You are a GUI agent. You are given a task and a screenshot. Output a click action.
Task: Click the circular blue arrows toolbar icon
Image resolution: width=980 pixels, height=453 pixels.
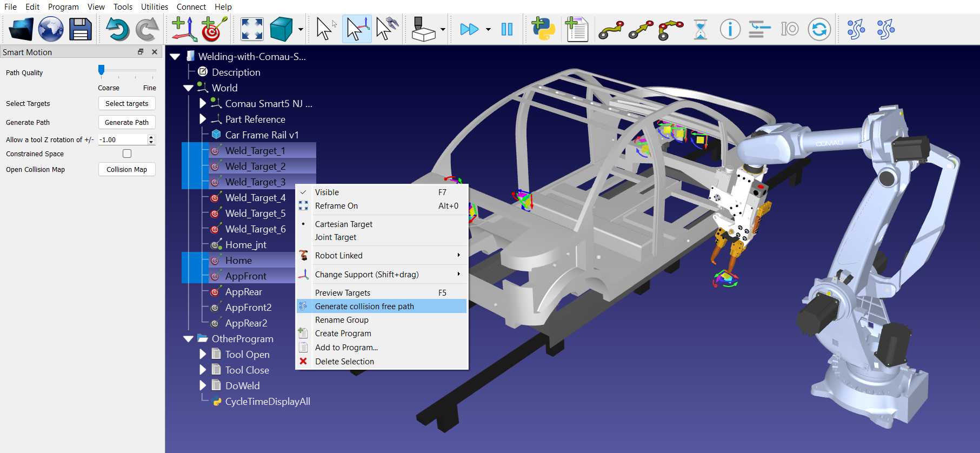click(x=819, y=29)
